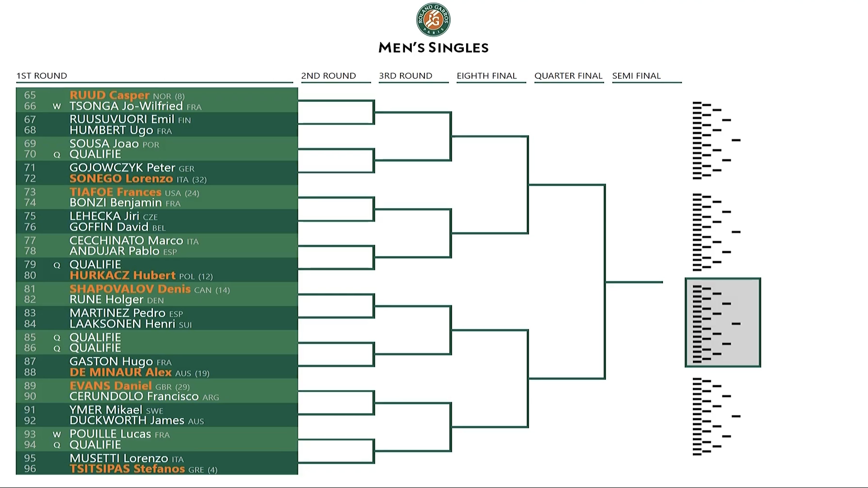Click the QUARTER FINAL column header
Screen dimensions: 868x488
click(568, 76)
